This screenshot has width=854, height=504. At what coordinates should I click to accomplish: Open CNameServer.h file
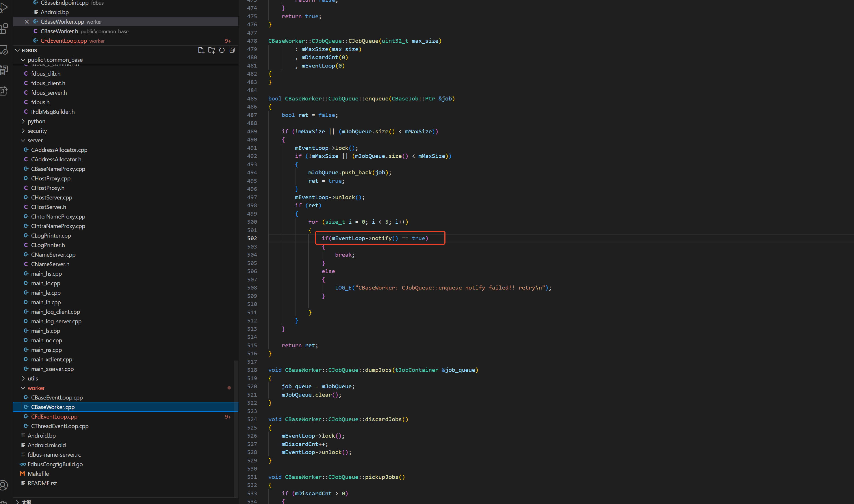click(x=125, y=264)
